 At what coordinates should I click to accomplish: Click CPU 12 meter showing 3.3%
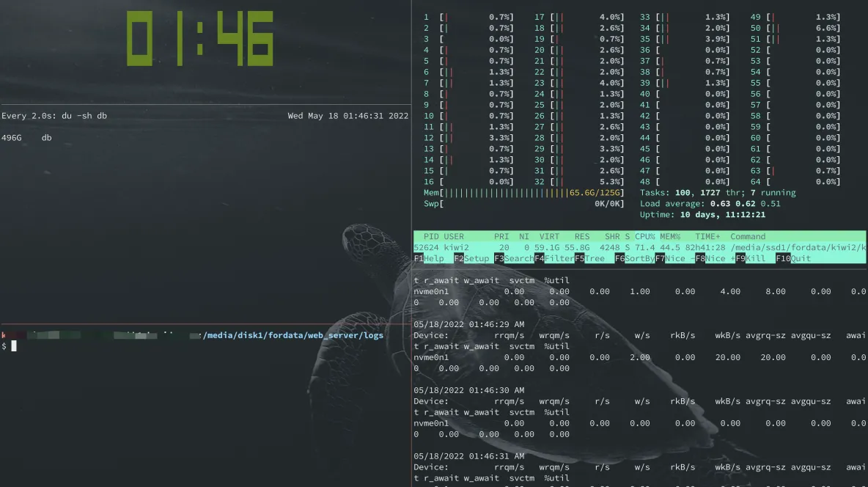click(x=468, y=138)
